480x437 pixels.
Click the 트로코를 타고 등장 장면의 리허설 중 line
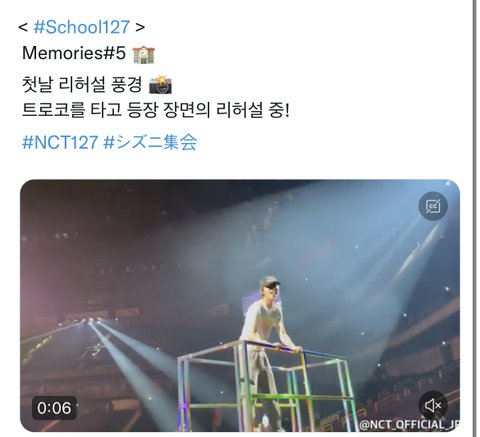156,110
